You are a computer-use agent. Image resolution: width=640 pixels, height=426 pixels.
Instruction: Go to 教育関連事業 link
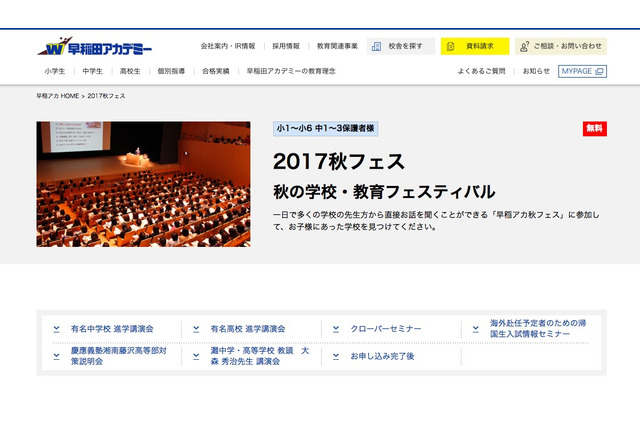337,46
